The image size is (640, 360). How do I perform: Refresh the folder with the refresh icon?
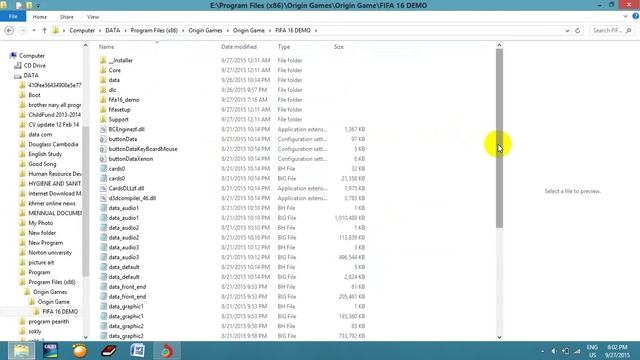[578, 31]
